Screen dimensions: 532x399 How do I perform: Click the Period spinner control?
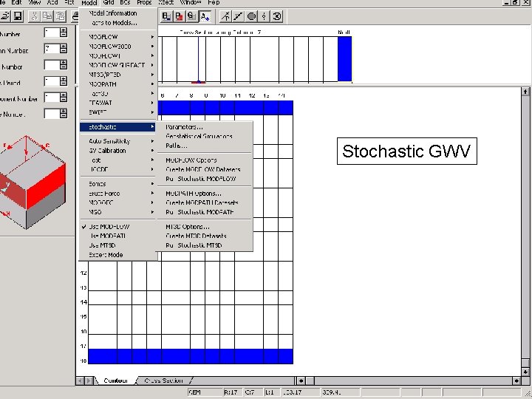[x=64, y=81]
